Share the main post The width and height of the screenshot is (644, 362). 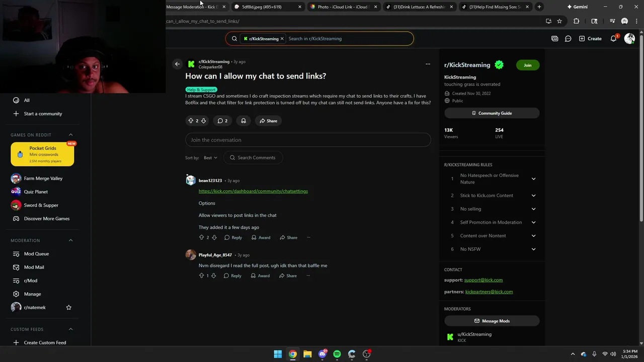click(268, 121)
